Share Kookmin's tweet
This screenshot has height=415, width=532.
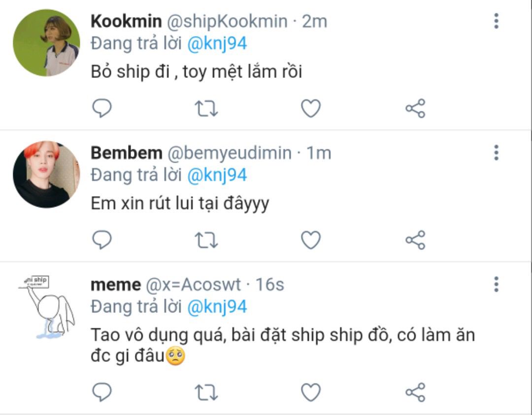click(415, 108)
